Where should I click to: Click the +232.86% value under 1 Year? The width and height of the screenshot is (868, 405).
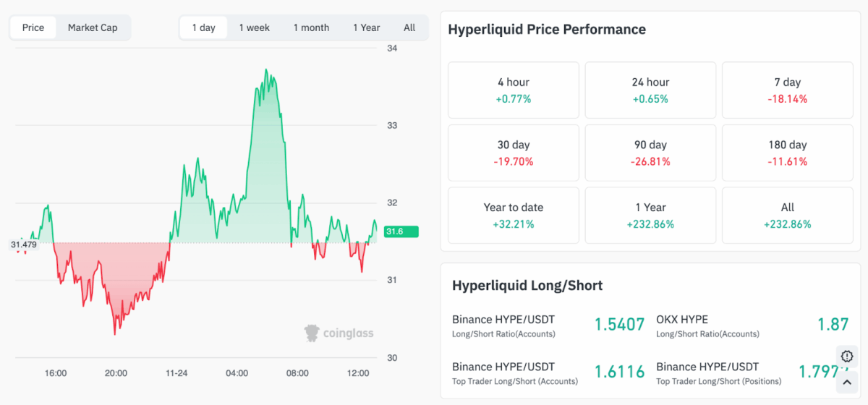click(x=650, y=224)
